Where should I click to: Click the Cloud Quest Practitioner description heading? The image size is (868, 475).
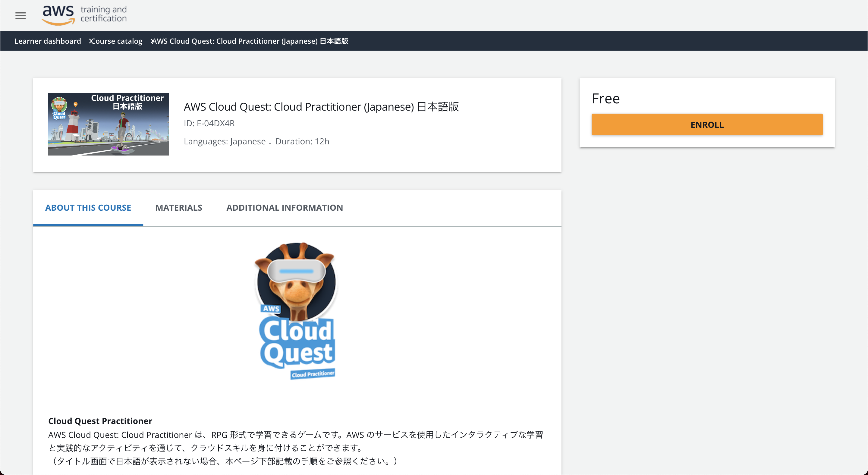(100, 421)
